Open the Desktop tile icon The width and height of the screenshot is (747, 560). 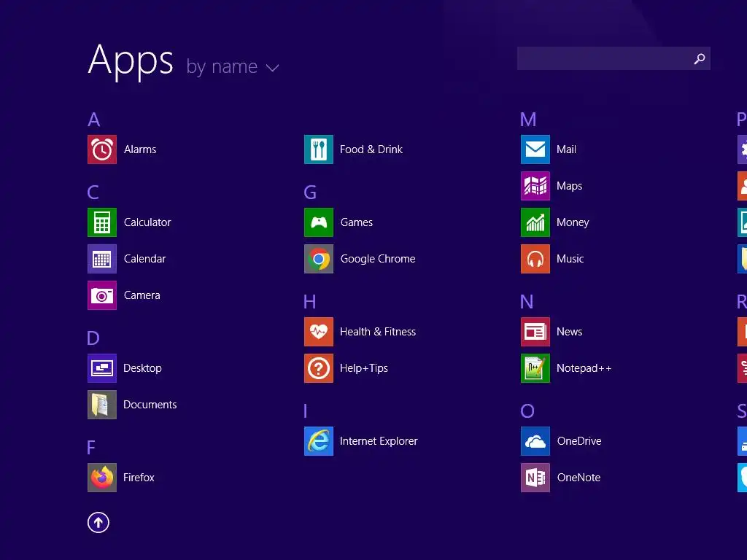pos(102,368)
